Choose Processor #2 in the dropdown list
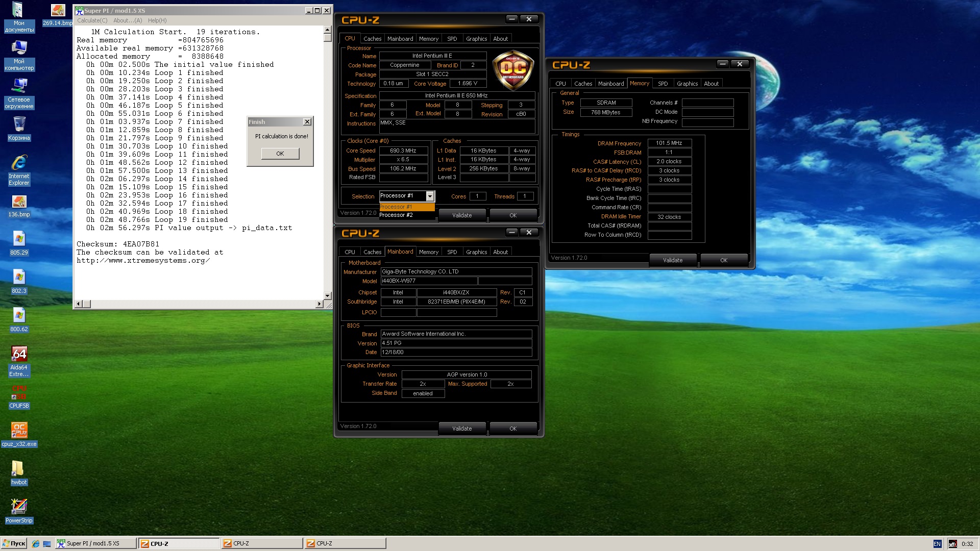 pos(407,215)
